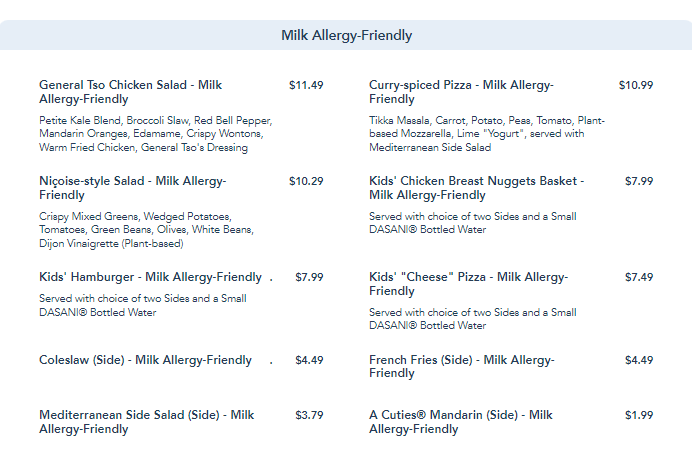Click the $3.79 Mediterranean Side Salad price
The height and width of the screenshot is (476, 692).
pyautogui.click(x=309, y=415)
